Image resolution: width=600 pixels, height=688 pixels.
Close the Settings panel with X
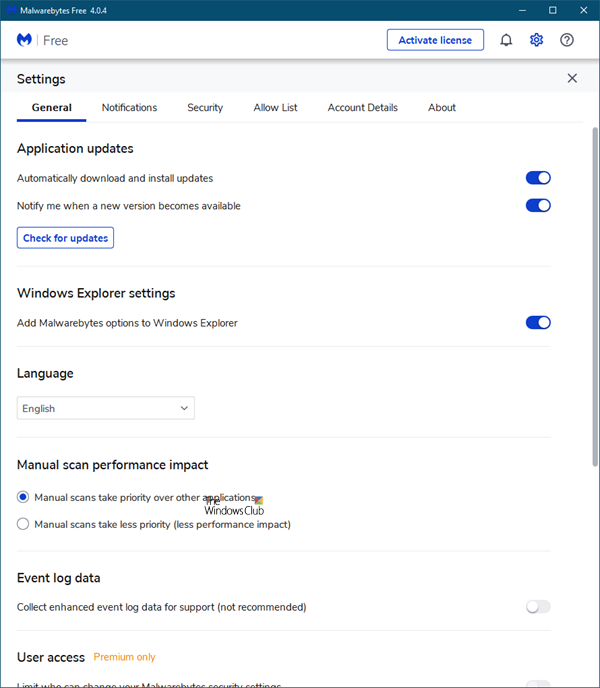(572, 78)
